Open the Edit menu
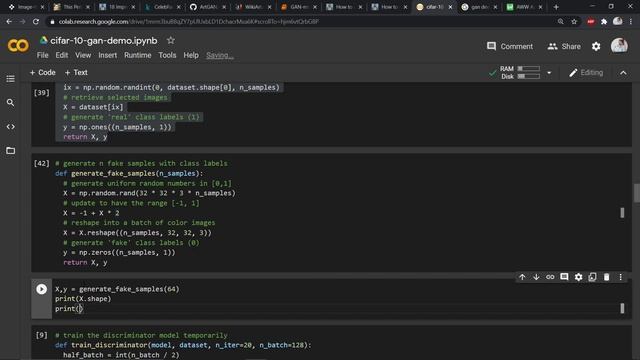This screenshot has width=640, height=360. coord(62,55)
